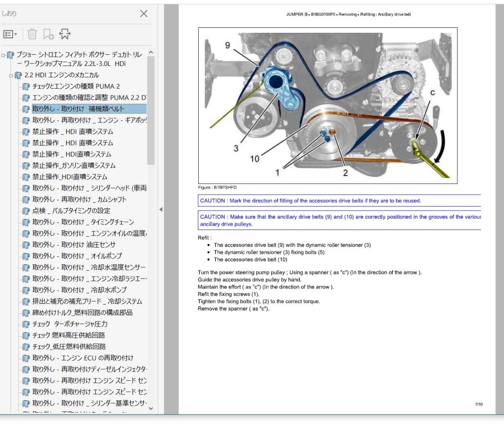Open bookmark 取り外し - 取り付け _ 冷却水ポンプ
This screenshot has width=504, height=424.
(x=79, y=290)
